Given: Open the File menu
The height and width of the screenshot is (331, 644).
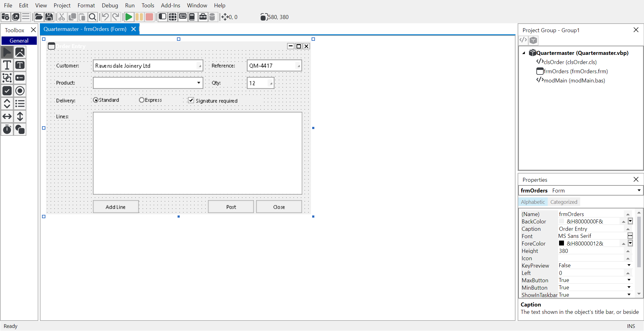Looking at the screenshot, I should (x=8, y=5).
